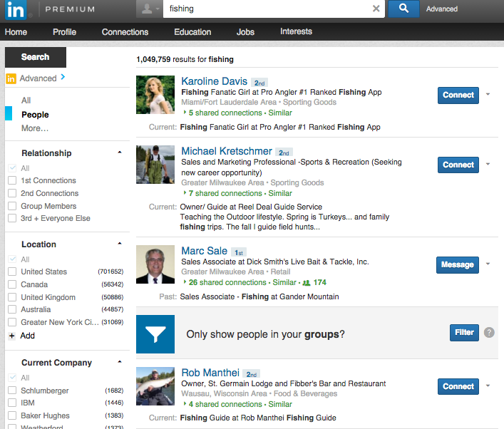This screenshot has width=504, height=429.
Task: Open the Interests menu
Action: [x=296, y=31]
